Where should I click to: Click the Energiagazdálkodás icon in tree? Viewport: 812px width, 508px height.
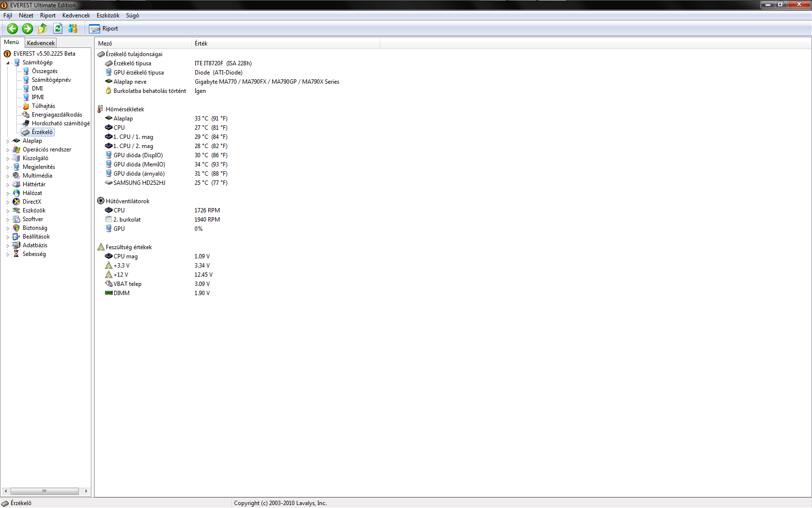pyautogui.click(x=26, y=115)
